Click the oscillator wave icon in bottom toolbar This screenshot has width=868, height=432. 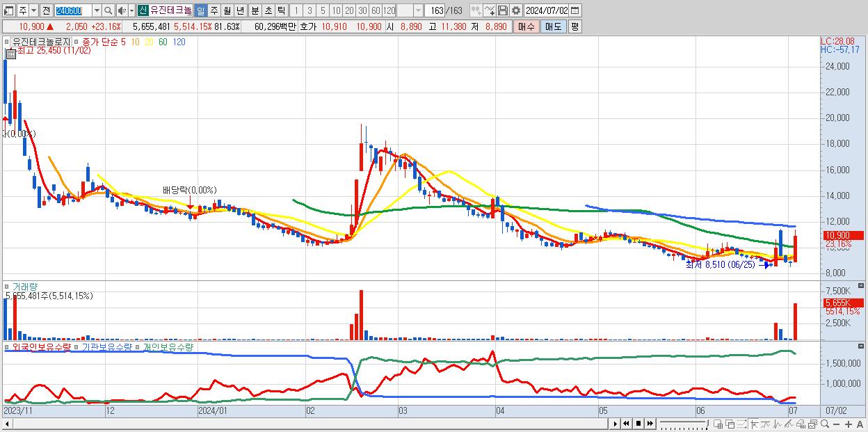778,424
